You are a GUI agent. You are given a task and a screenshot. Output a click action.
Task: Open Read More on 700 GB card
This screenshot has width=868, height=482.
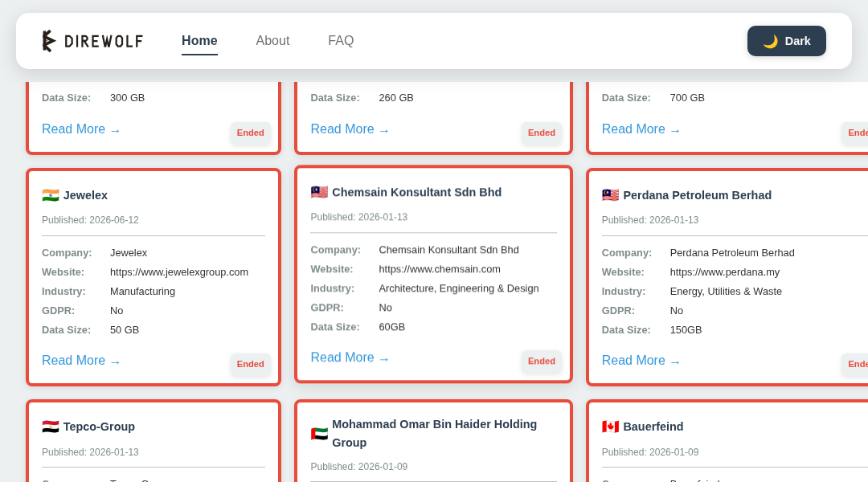(x=641, y=129)
